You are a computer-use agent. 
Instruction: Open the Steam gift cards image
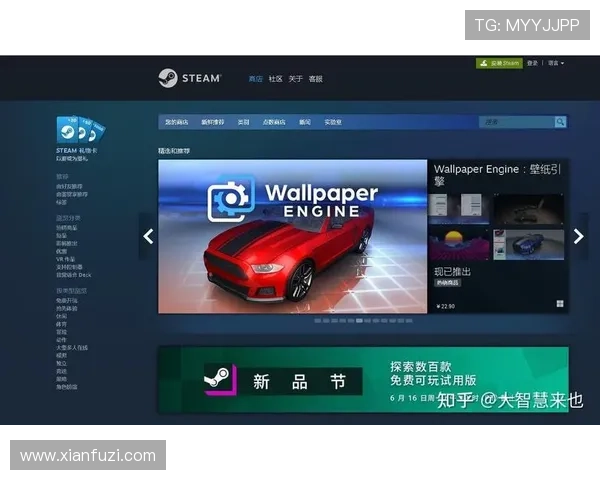point(81,129)
